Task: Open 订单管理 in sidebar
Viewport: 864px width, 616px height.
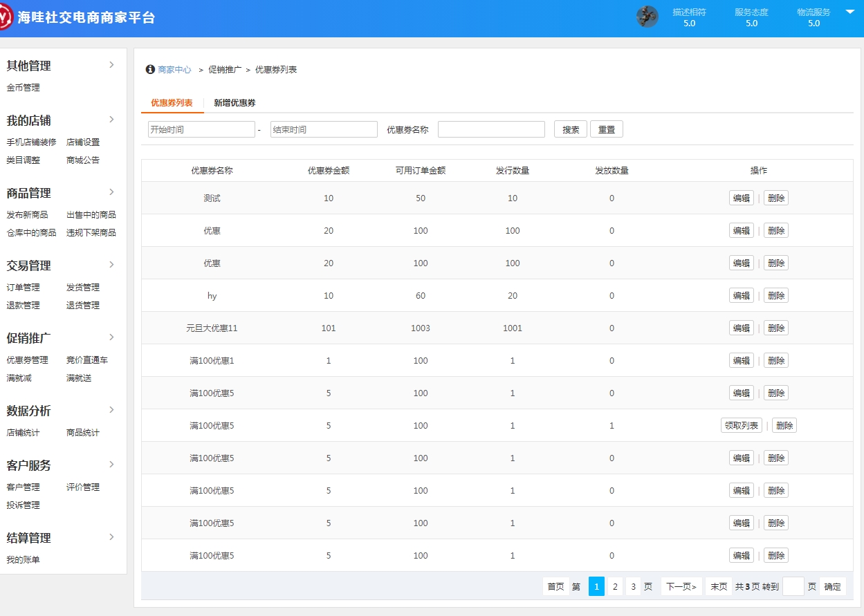Action: [24, 288]
